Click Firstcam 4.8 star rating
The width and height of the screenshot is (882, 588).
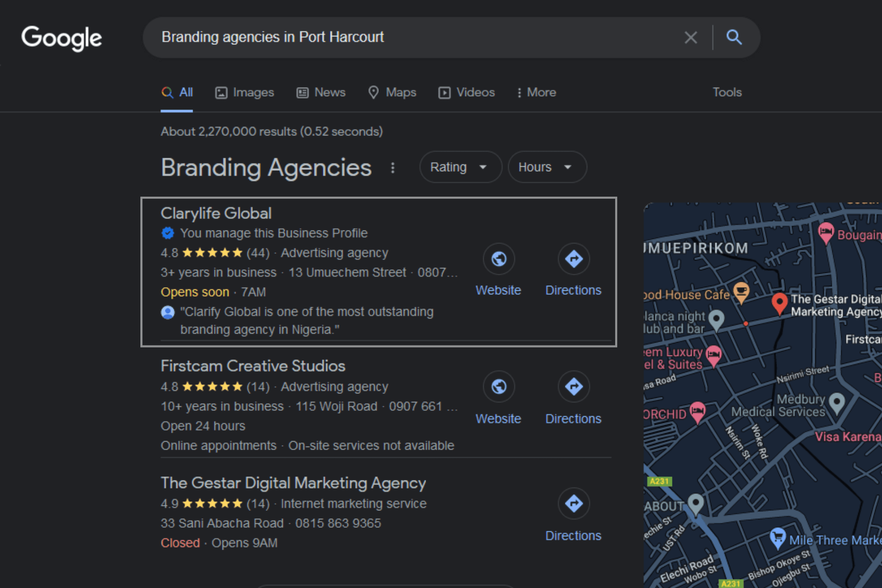(213, 387)
